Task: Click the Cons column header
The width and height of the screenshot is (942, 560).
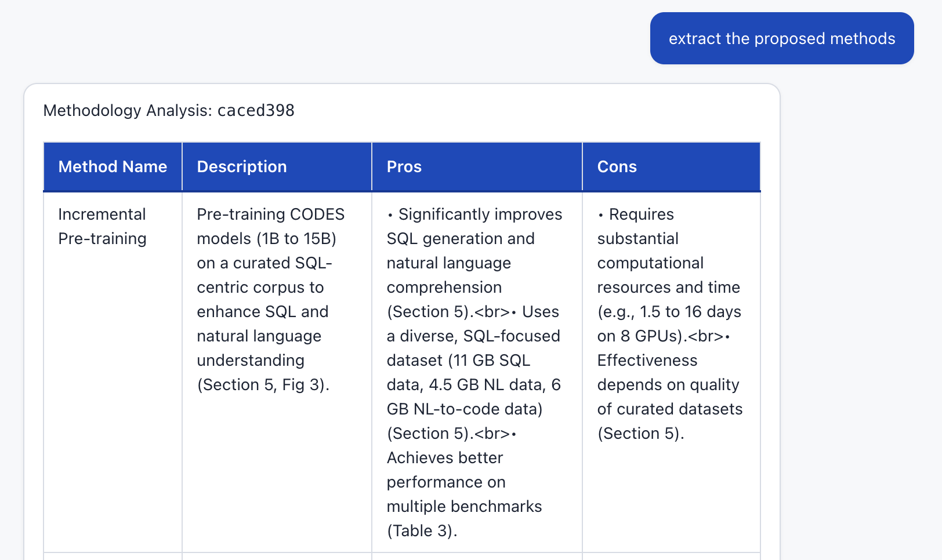Action: coord(617,166)
